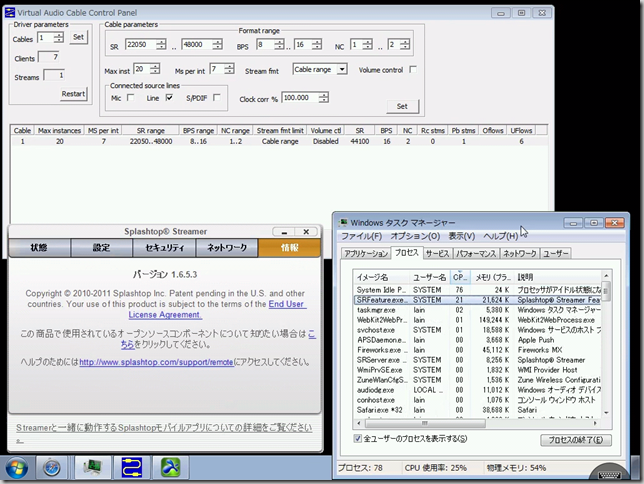The width and height of the screenshot is (644, 484).
Task: Increase the Max inst spinner value
Action: point(156,66)
